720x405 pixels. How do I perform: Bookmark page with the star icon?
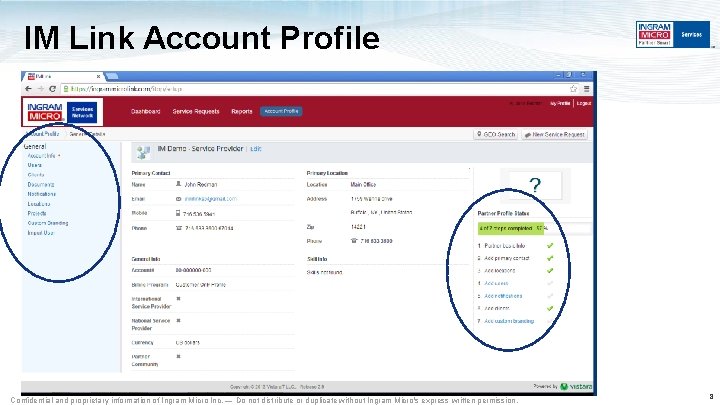click(574, 89)
